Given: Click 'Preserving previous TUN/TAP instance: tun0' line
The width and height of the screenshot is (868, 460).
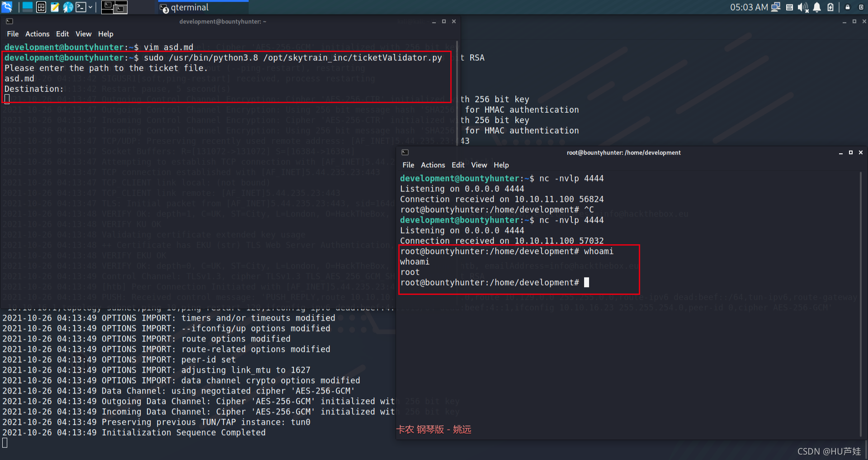Looking at the screenshot, I should point(156,422).
